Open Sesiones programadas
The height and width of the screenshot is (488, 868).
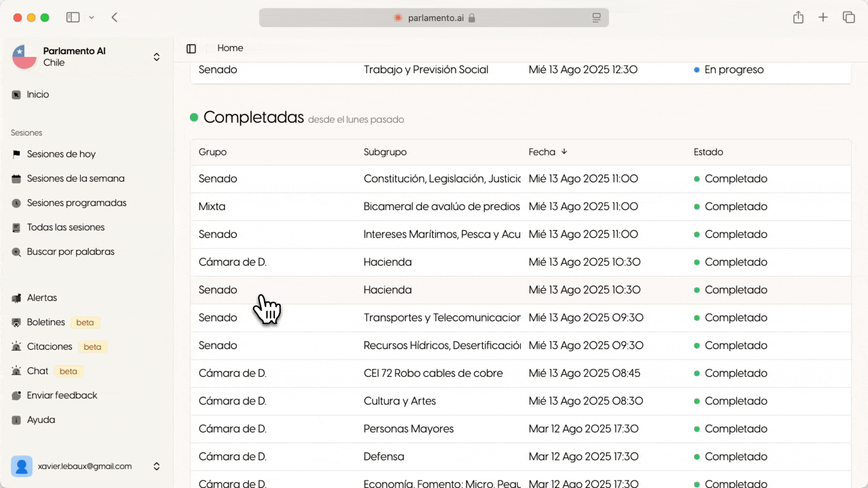coord(76,202)
